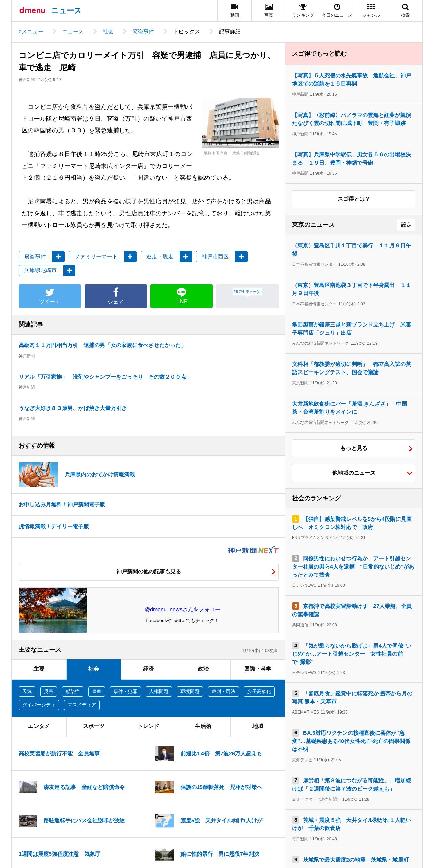The width and height of the screenshot is (434, 868).
Task: Follow @dmenu_news link
Action: click(182, 610)
